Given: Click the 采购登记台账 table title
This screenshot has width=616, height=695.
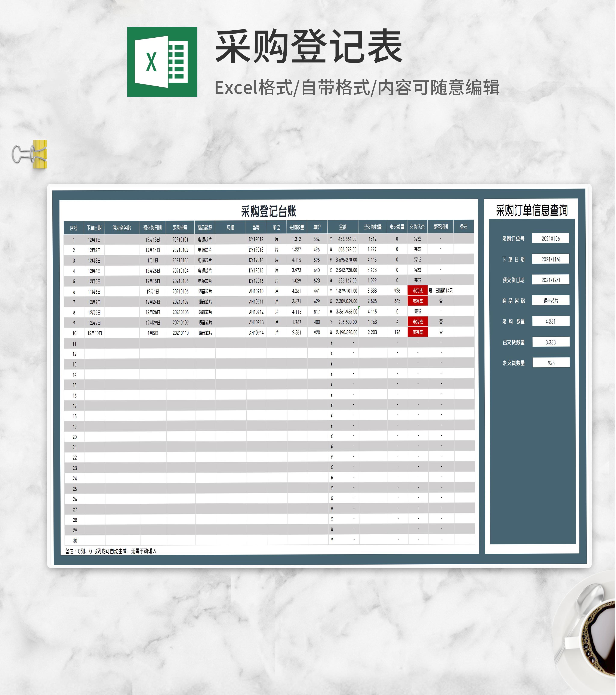Looking at the screenshot, I should click(269, 211).
